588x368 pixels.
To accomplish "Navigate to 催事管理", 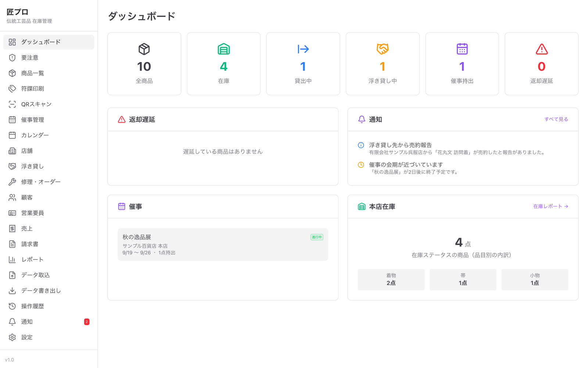I will click(x=49, y=120).
